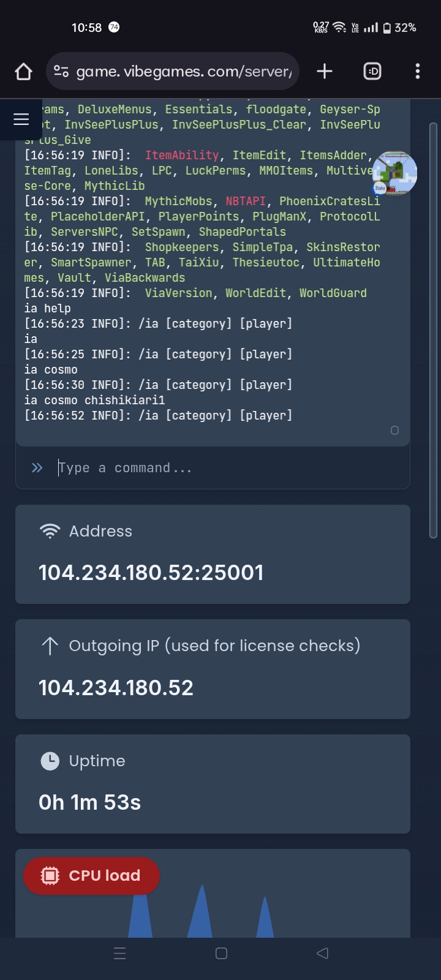
Task: Open the hamburger sidebar menu
Action: 21,119
